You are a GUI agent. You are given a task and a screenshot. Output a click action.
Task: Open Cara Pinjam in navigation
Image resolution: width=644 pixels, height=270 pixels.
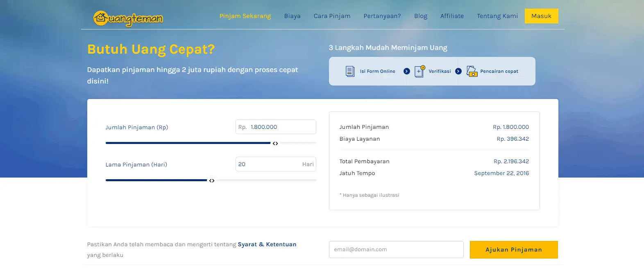(x=332, y=16)
